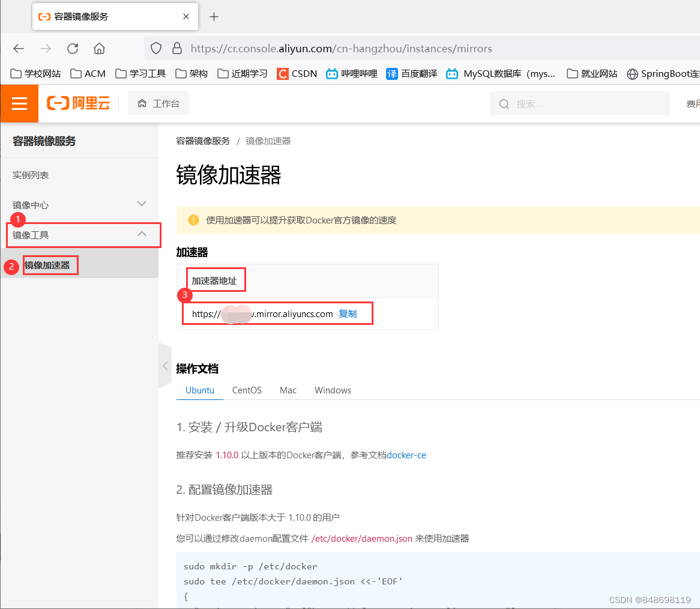Open browser home page icon
Image resolution: width=700 pixels, height=609 pixels.
[x=99, y=48]
